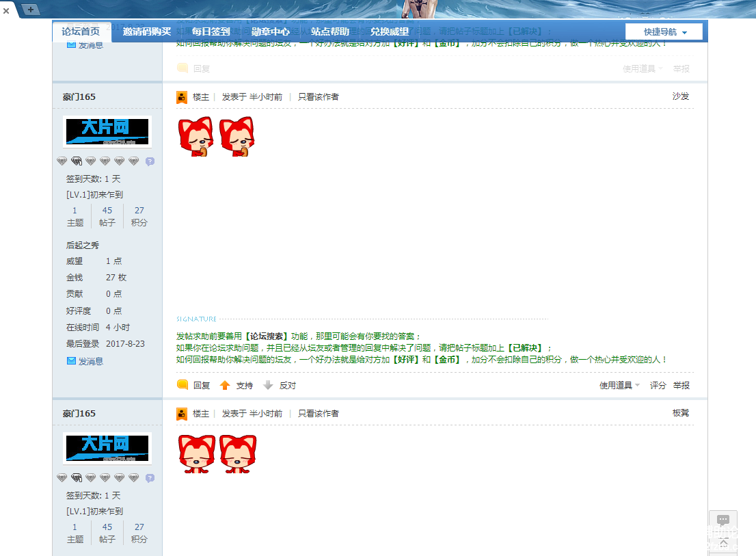
Task: Click third medal icon in 板凳 post sidebar
Action: point(91,478)
